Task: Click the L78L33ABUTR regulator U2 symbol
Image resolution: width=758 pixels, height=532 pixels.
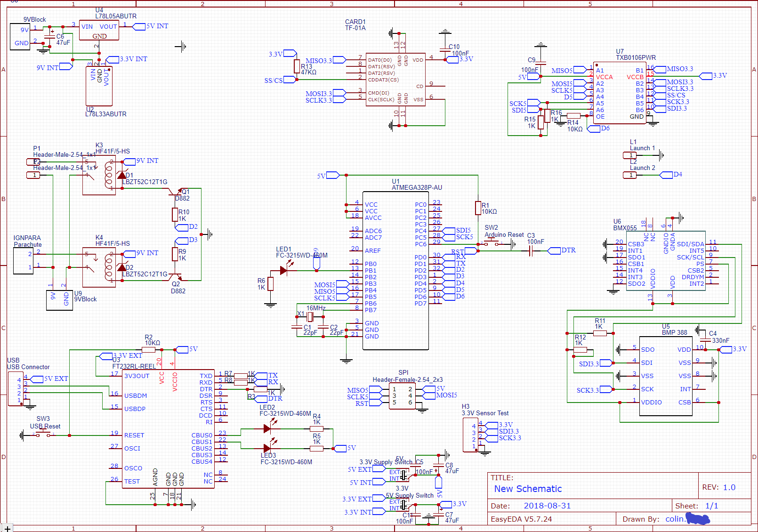Action: [99, 86]
